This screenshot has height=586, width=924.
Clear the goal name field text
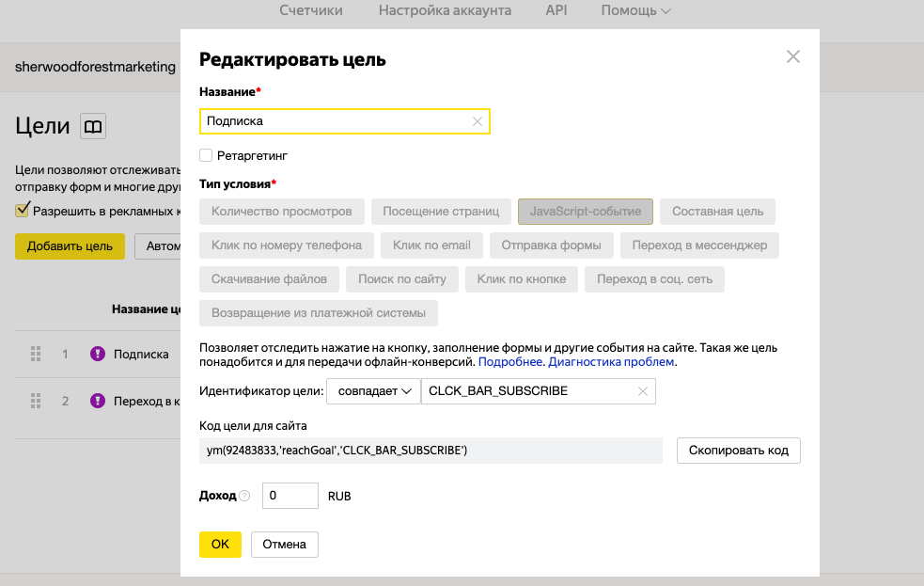[477, 121]
